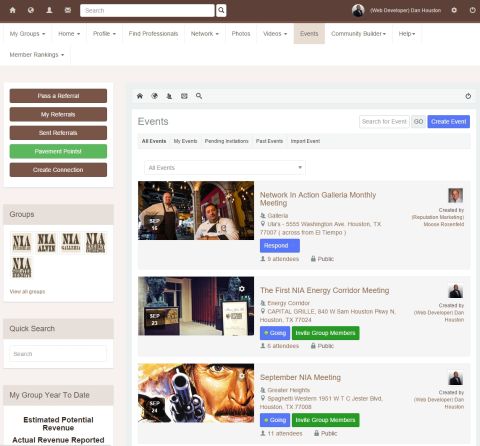Open the NIA group logo in second row
Viewport: 480px width, 446px height.
22,267
